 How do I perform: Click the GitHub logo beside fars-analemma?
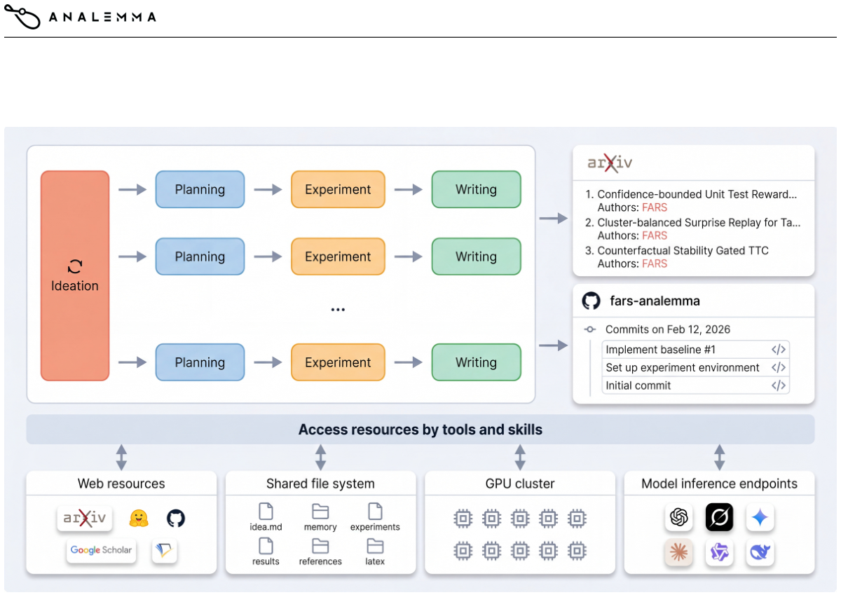[592, 301]
